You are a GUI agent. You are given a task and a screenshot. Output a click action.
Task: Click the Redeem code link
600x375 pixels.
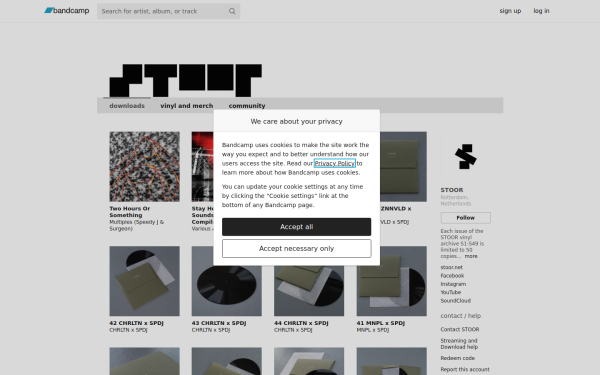(x=457, y=358)
